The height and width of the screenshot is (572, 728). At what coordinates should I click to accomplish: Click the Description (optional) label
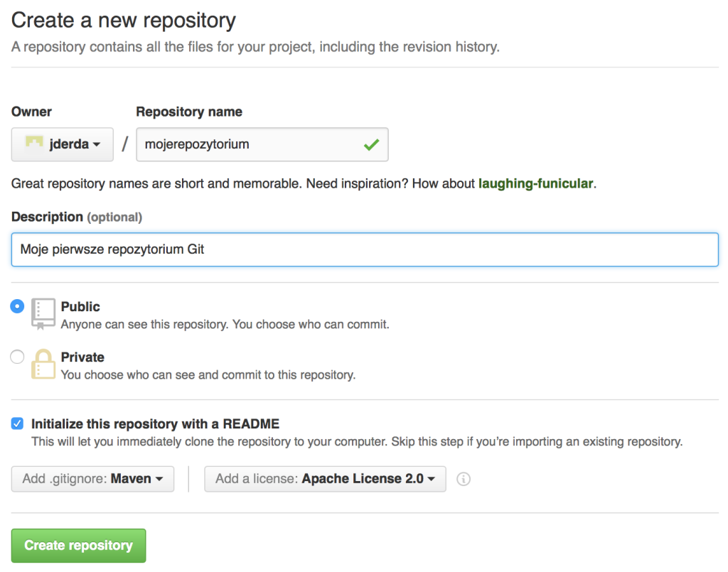click(x=77, y=217)
